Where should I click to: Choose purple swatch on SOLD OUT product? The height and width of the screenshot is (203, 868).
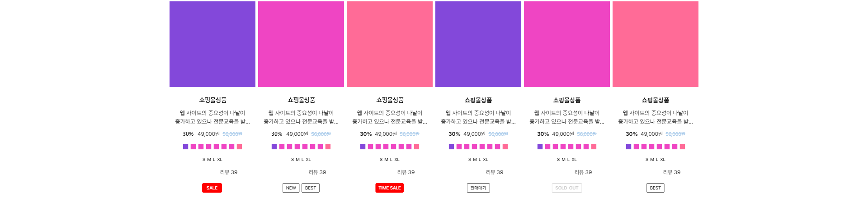pyautogui.click(x=540, y=147)
